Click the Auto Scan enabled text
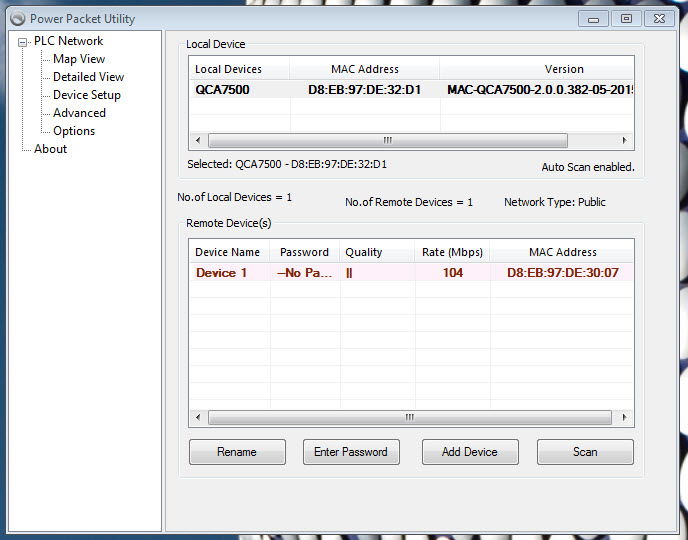688x540 pixels. click(588, 167)
